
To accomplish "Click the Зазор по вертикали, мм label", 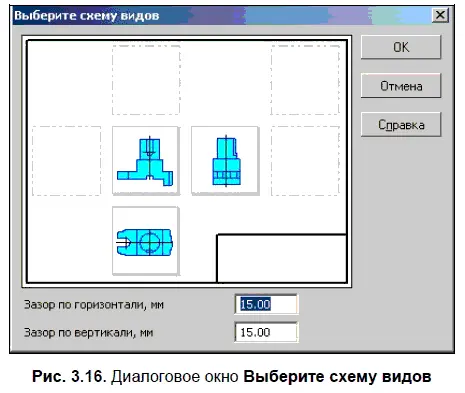I will [88, 332].
